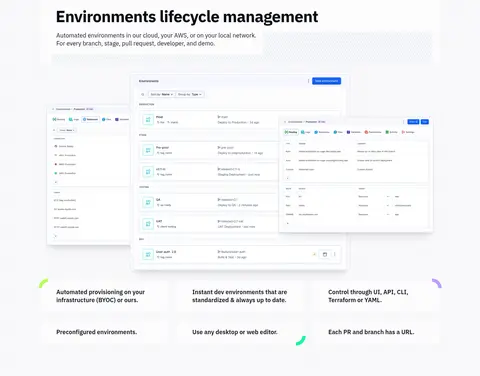Click the calendar icon on the User auth row
Image resolution: width=480 pixels, height=376 pixels.
pyautogui.click(x=325, y=255)
